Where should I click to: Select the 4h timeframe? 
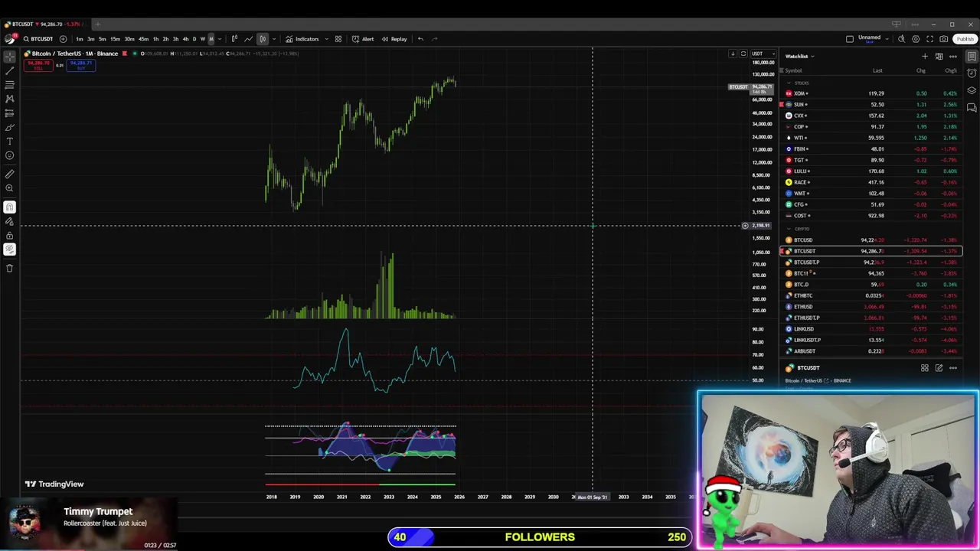[185, 39]
